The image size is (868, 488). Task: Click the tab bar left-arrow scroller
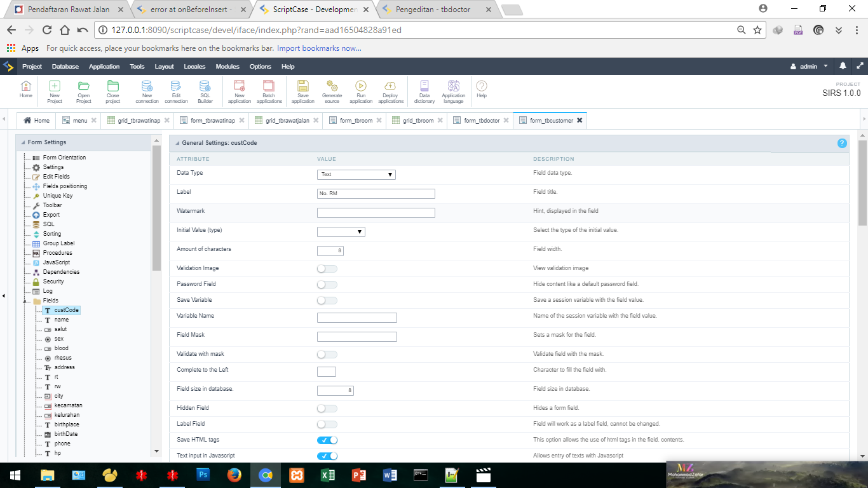click(x=4, y=119)
